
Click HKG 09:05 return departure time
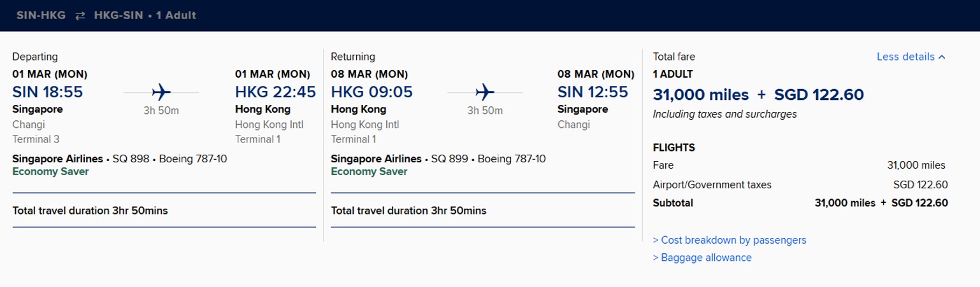click(371, 92)
